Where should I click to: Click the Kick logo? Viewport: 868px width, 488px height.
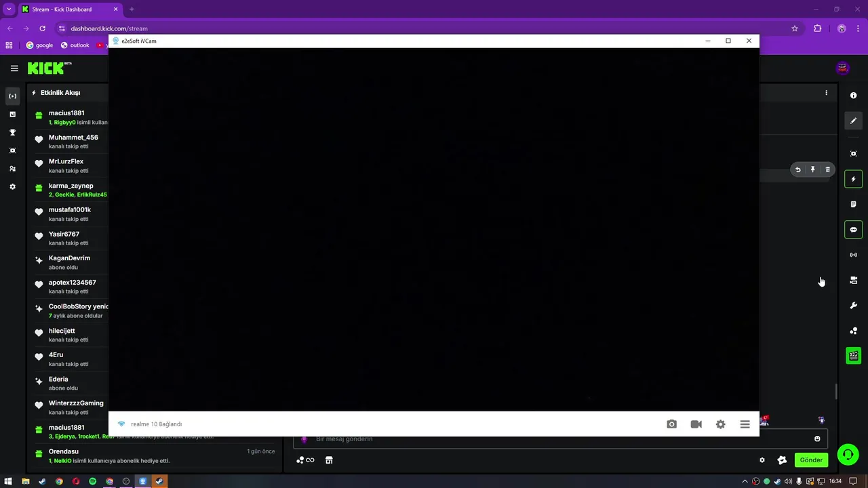point(45,68)
